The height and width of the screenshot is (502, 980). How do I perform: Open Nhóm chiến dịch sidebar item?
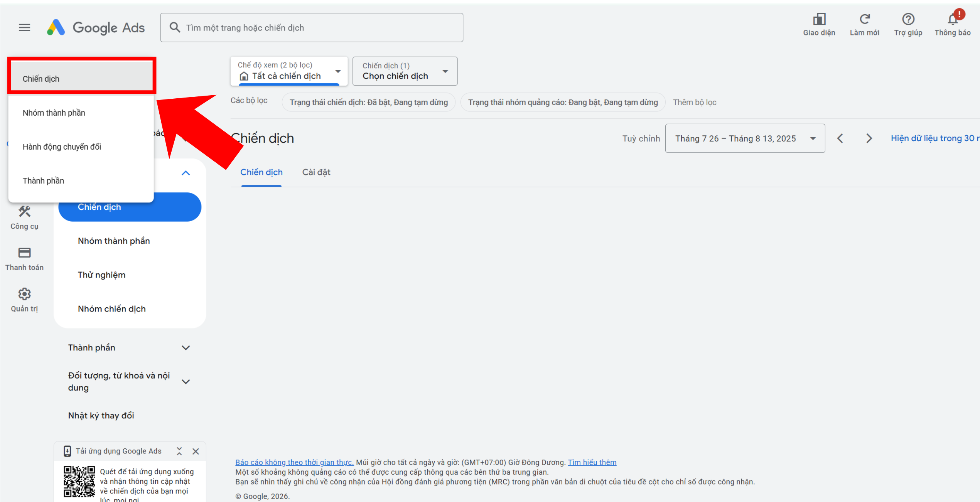click(111, 309)
